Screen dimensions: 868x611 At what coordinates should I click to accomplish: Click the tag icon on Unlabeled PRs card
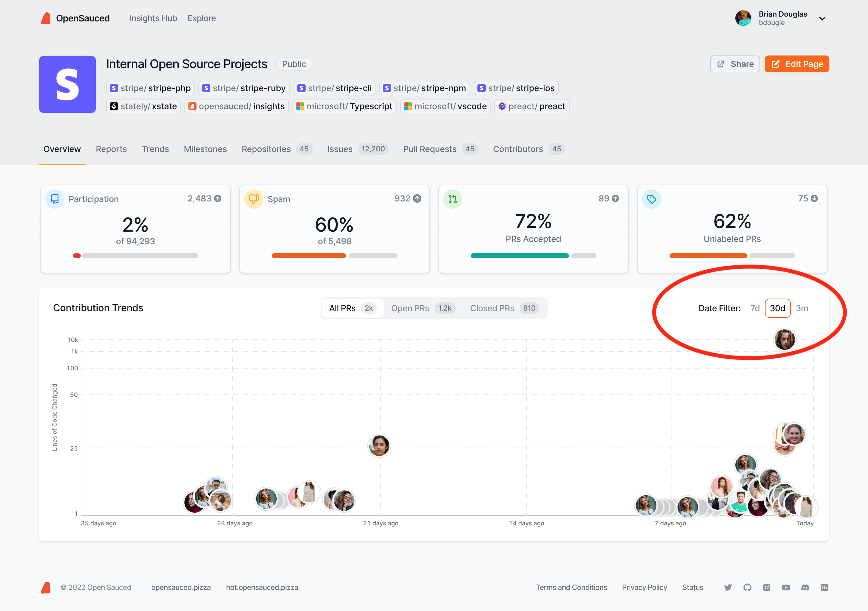pos(651,199)
